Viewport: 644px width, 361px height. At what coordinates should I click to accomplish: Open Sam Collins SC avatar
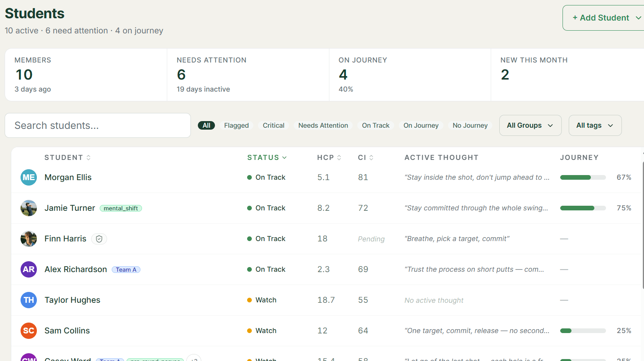coord(29,331)
